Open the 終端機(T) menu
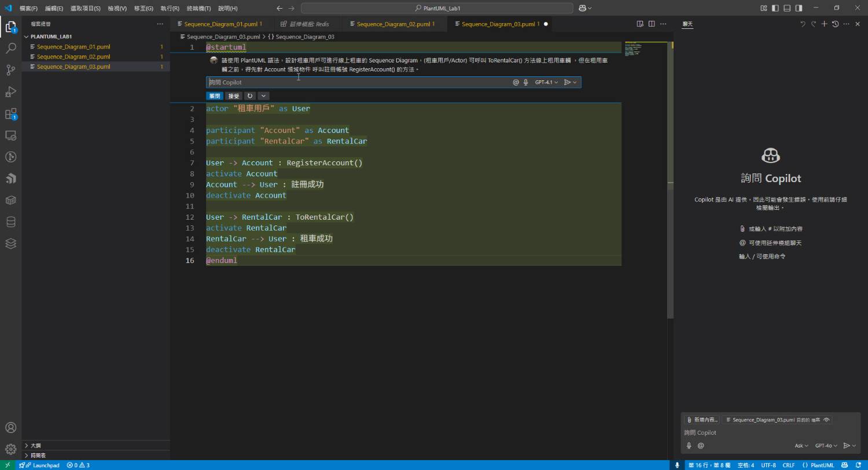Image resolution: width=868 pixels, height=470 pixels. [x=198, y=8]
